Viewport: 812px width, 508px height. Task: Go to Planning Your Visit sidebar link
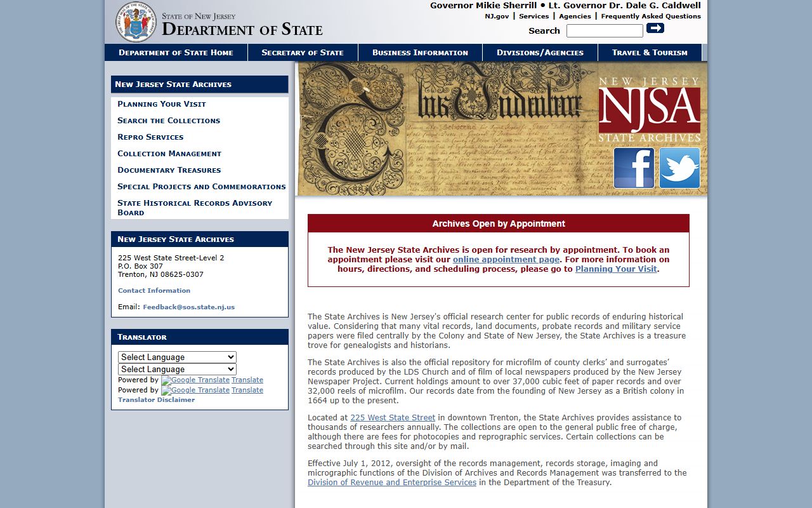162,104
